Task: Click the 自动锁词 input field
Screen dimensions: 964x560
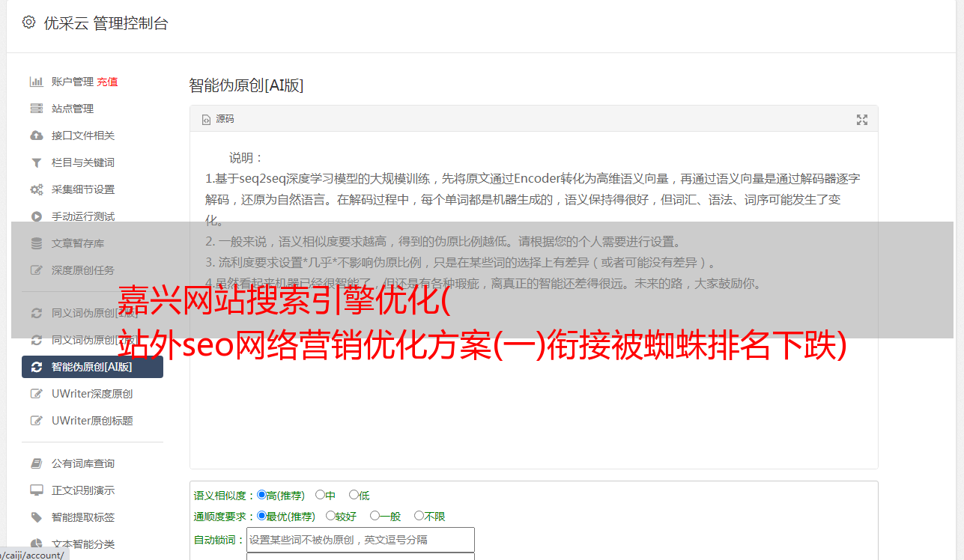Action: 360,540
